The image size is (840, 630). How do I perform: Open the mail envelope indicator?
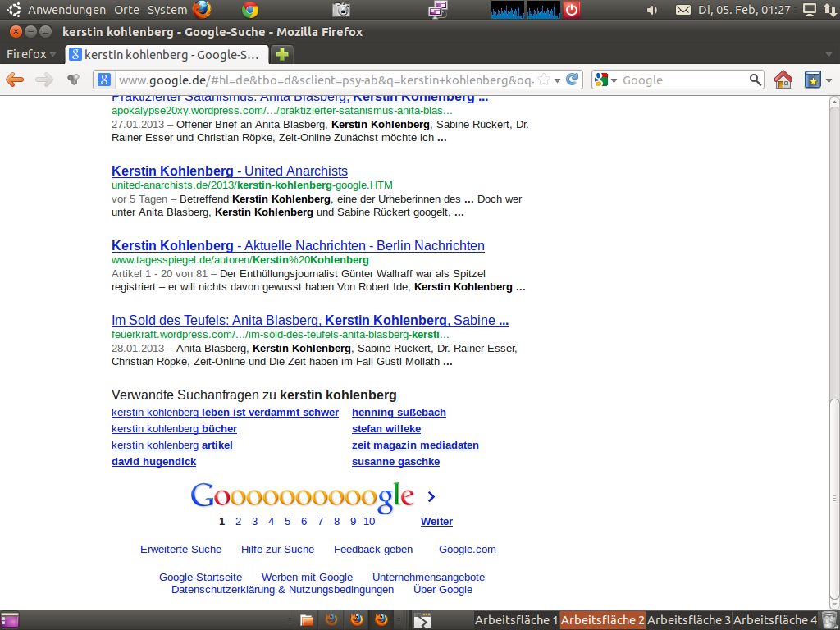[x=682, y=10]
